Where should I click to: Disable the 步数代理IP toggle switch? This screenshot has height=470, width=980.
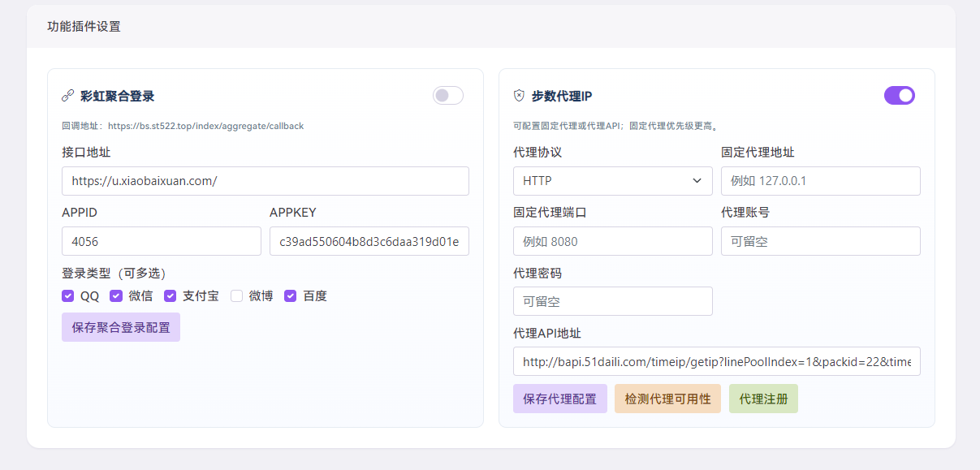coord(900,95)
